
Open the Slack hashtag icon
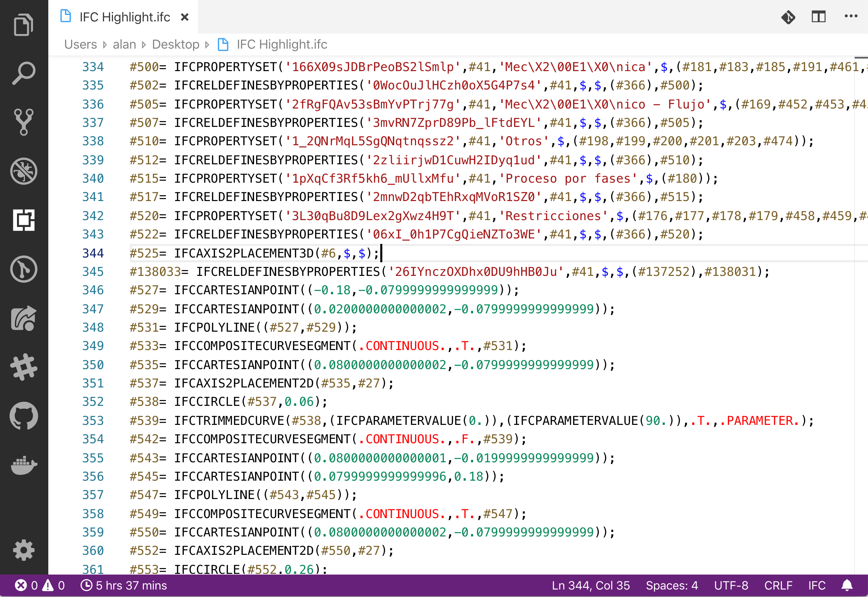[x=23, y=367]
